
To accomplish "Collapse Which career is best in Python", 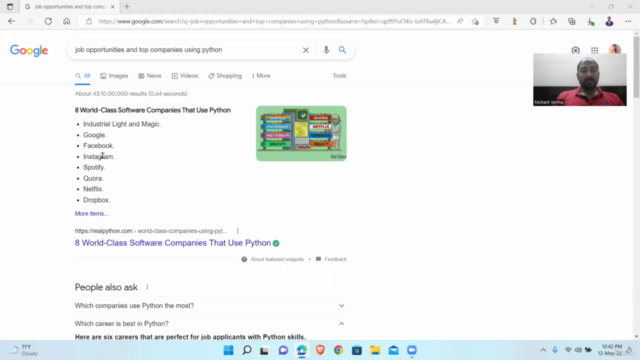I will tap(210, 324).
